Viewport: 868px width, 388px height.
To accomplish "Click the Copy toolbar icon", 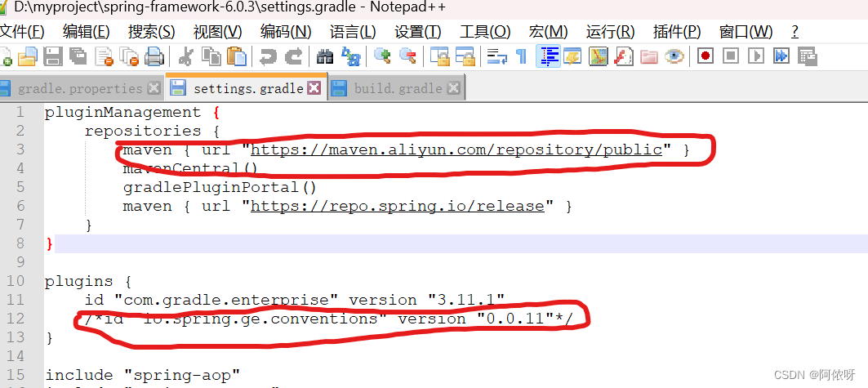I will 211,56.
